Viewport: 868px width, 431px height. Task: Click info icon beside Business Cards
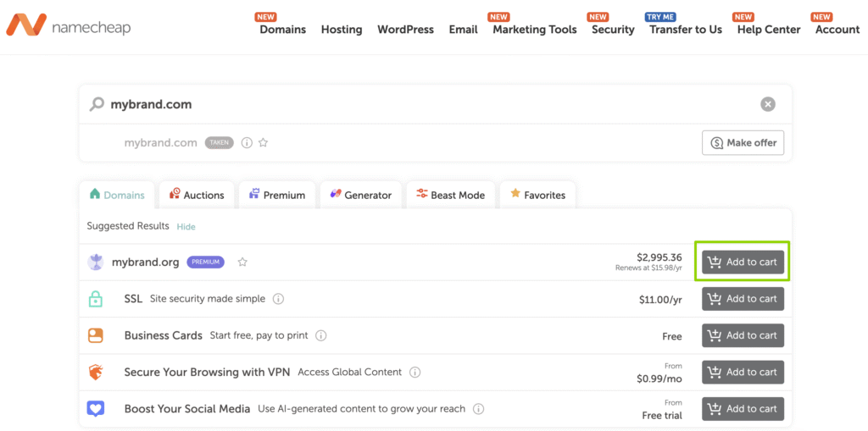(x=320, y=335)
